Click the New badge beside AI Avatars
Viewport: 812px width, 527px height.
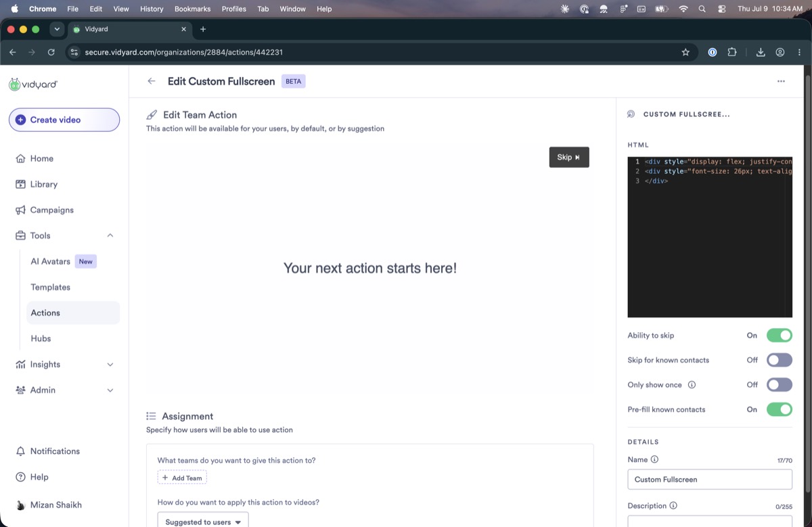tap(85, 261)
